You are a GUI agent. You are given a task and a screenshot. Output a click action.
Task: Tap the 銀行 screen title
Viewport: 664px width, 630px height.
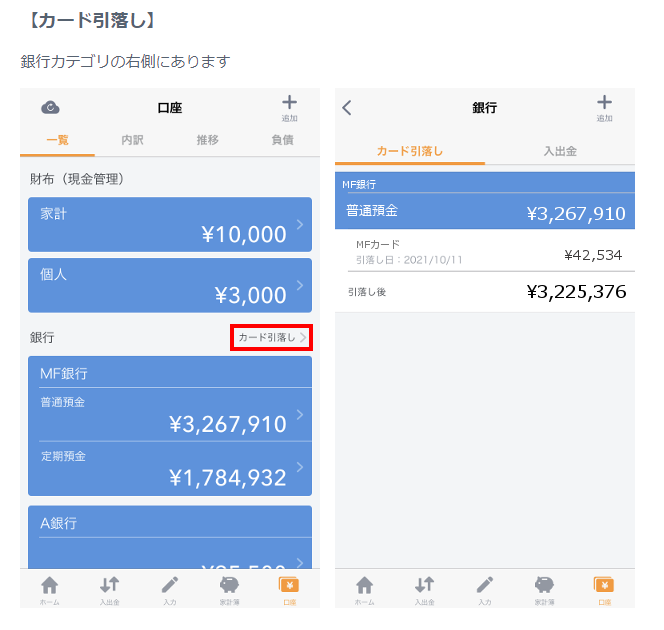click(x=485, y=108)
